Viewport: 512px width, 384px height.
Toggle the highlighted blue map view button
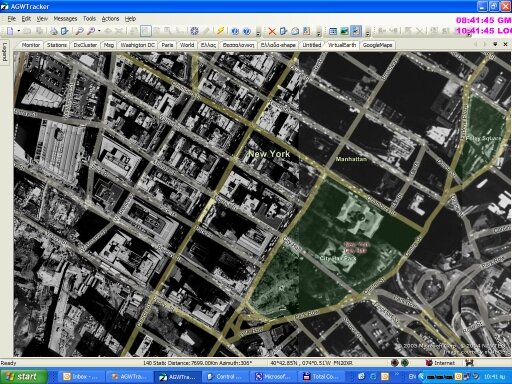click(x=356, y=31)
